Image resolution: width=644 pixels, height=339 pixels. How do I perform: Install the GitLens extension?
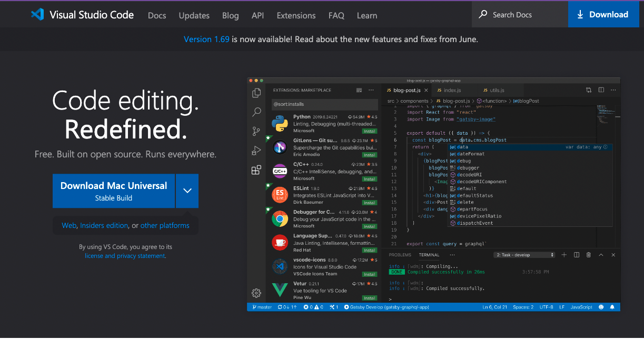[x=370, y=155]
